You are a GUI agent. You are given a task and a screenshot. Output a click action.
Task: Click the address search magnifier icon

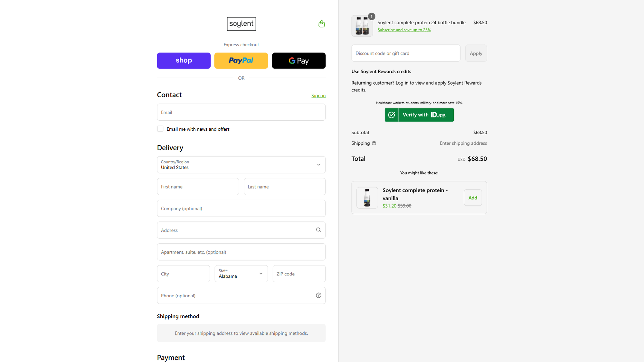tap(318, 230)
